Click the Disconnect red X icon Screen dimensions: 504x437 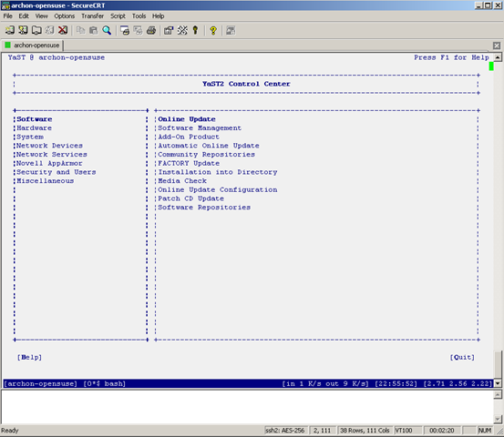coord(63,31)
